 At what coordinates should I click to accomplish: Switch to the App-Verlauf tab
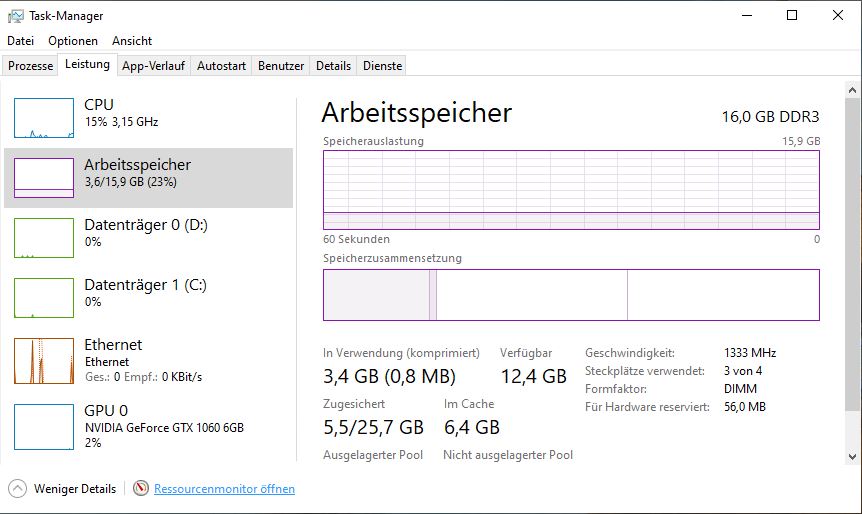153,66
